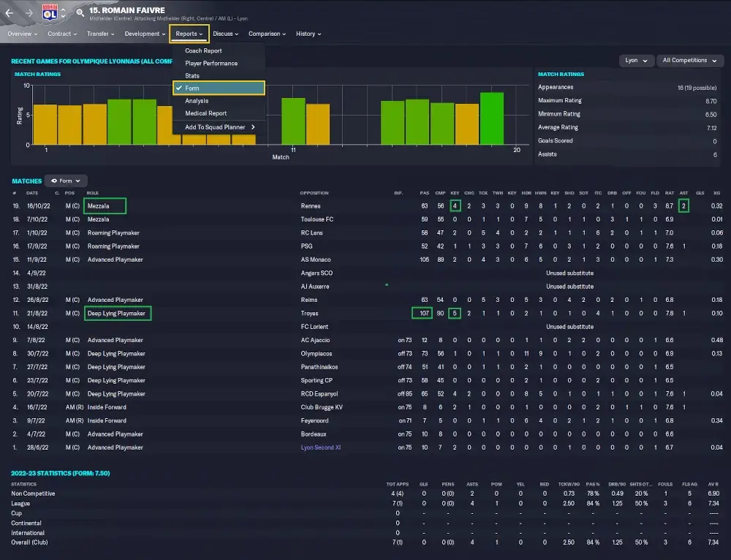Click the search magnifier icon

pos(80,12)
